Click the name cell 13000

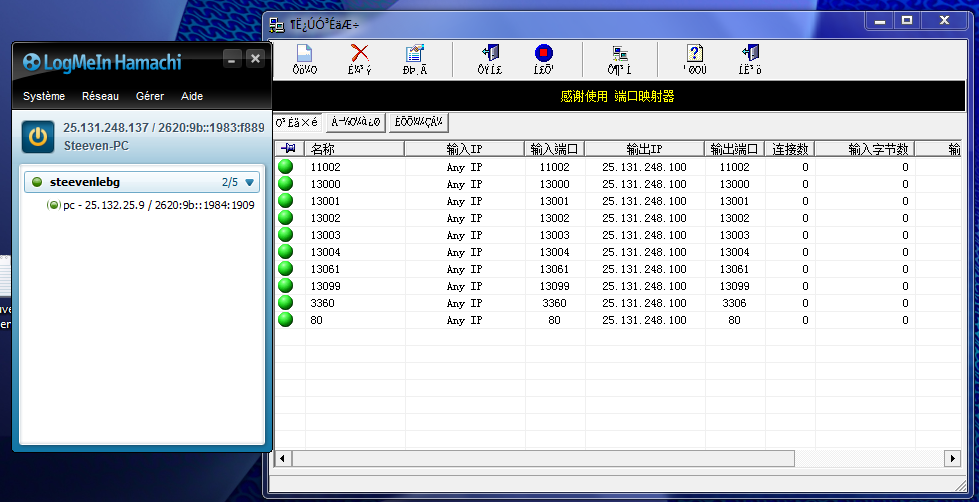pos(325,184)
